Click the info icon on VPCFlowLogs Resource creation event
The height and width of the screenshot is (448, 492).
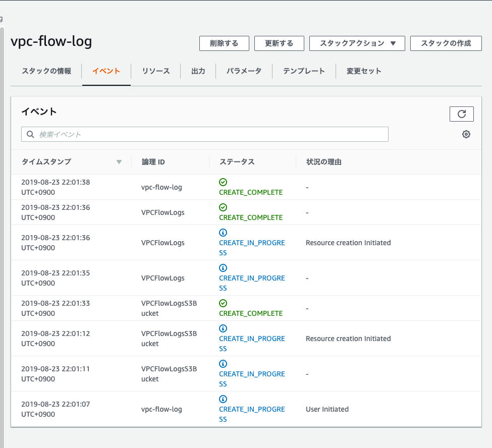pyautogui.click(x=223, y=233)
